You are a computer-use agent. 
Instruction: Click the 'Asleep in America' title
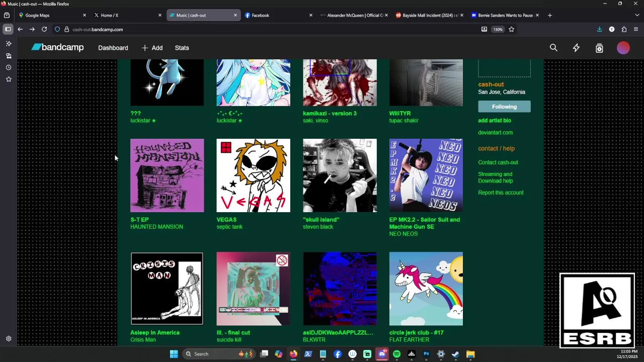pos(155,333)
